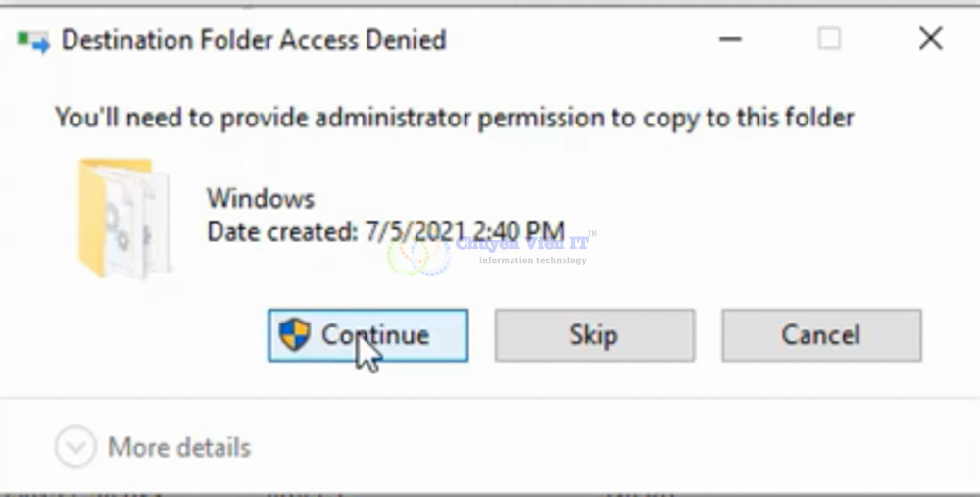
Task: Click the greyed-out maximize button
Action: coord(829,40)
